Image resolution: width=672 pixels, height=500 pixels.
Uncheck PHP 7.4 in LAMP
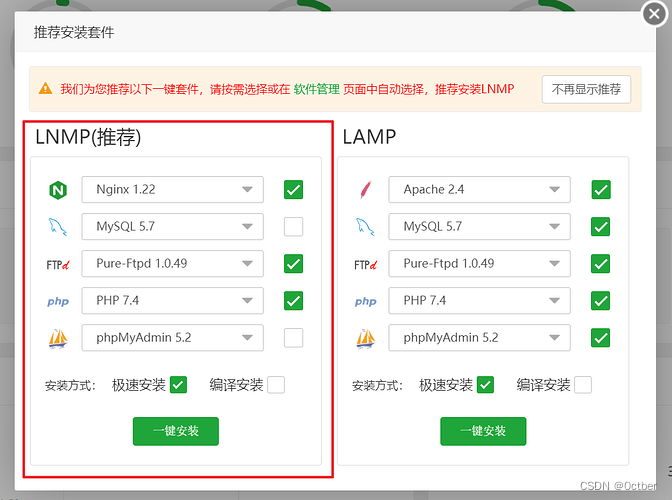click(601, 301)
